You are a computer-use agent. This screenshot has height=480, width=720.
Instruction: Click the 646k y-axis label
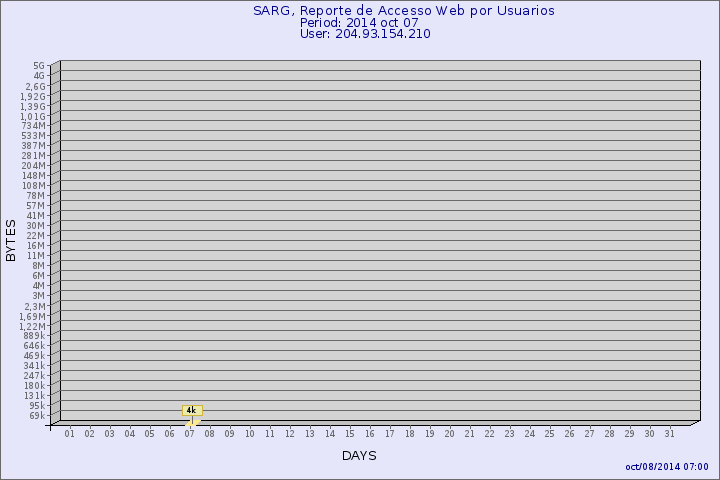tap(34, 346)
